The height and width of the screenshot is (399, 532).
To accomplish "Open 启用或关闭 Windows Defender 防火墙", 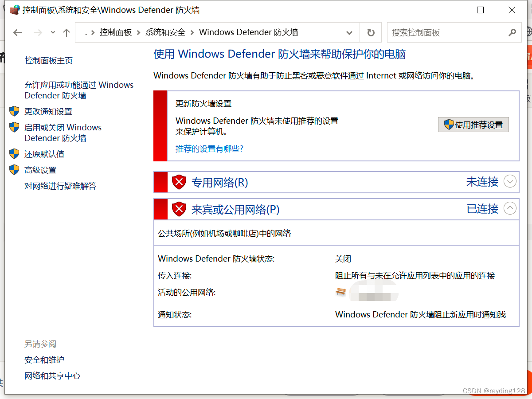I will (x=63, y=133).
